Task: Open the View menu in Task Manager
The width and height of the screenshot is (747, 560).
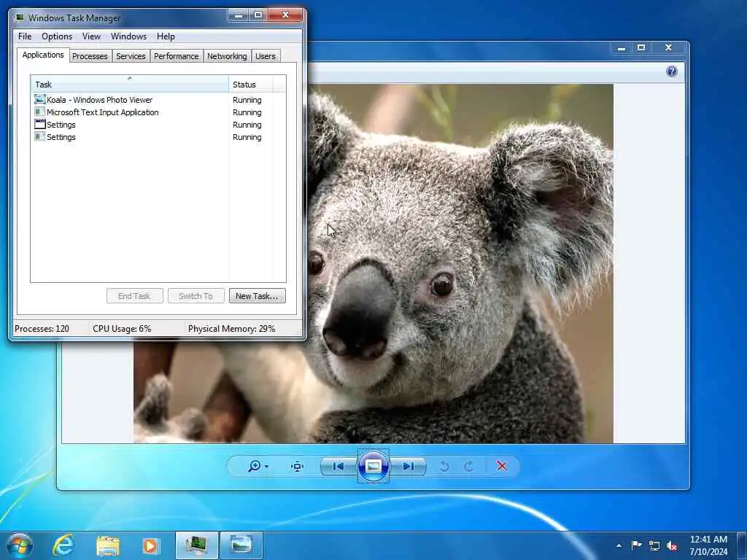Action: pos(91,36)
